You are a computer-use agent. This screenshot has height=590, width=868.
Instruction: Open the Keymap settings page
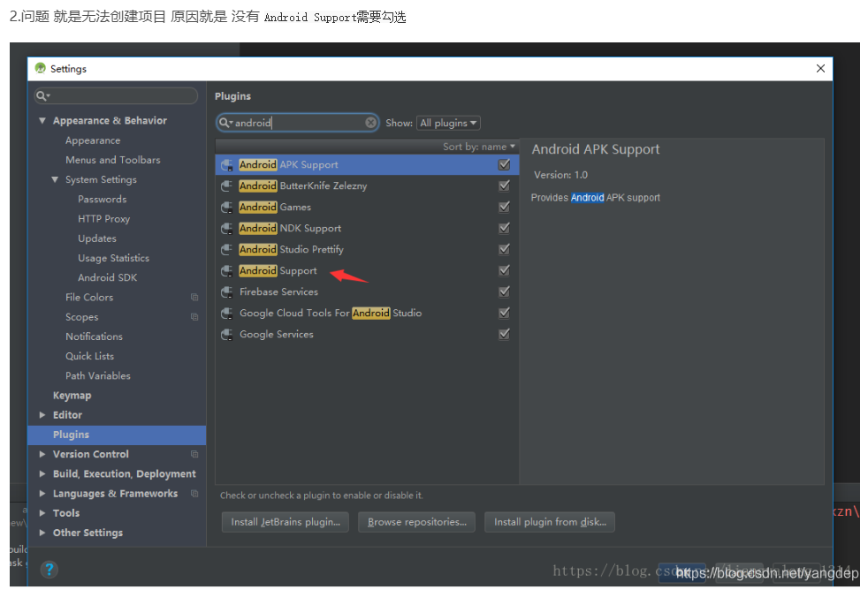click(72, 396)
